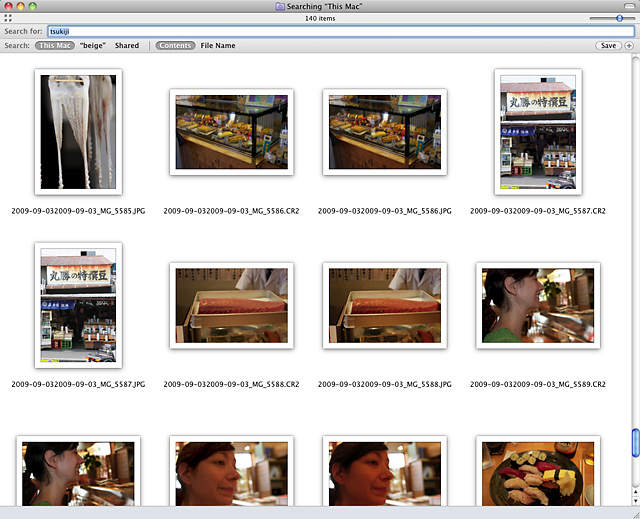
Task: Toggle search scope to This Mac
Action: coord(55,46)
